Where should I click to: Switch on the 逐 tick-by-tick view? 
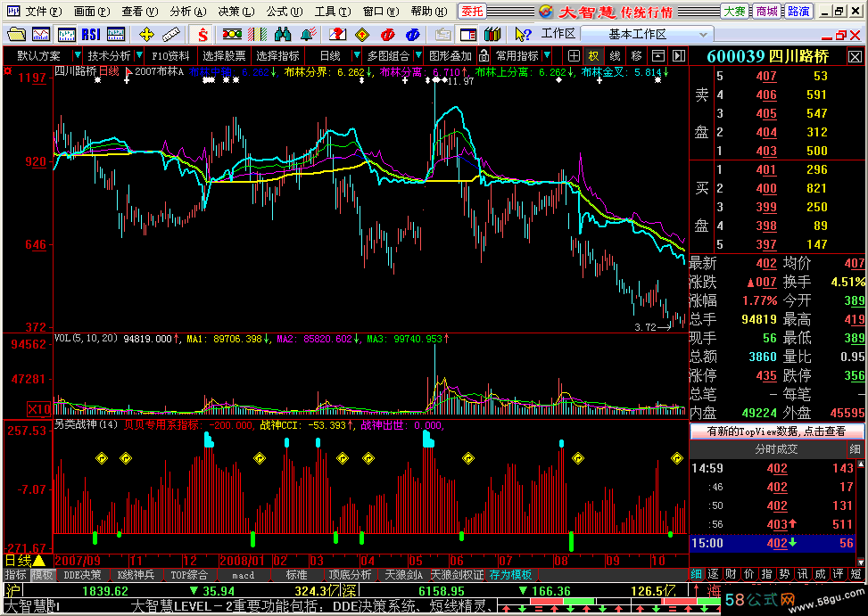(713, 574)
